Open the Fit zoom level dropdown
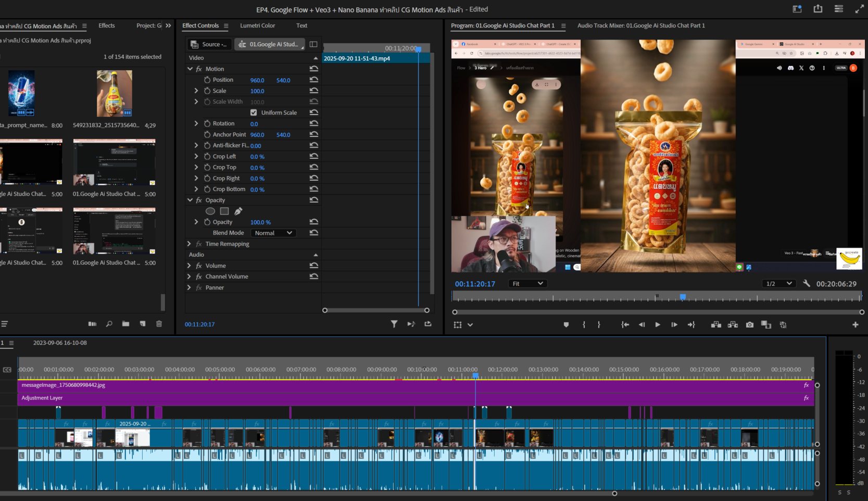Screen dimensions: 868x501 pos(527,283)
